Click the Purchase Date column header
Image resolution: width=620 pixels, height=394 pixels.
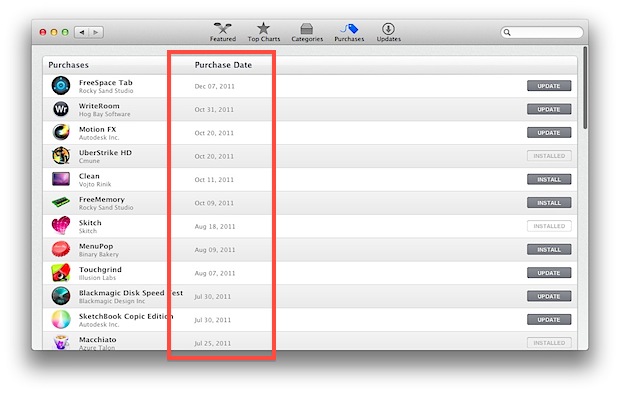point(223,65)
